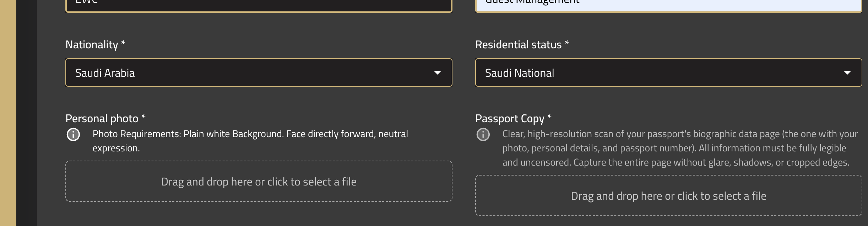
Task: Click the info icon beside passport scan instructions
Action: (483, 135)
